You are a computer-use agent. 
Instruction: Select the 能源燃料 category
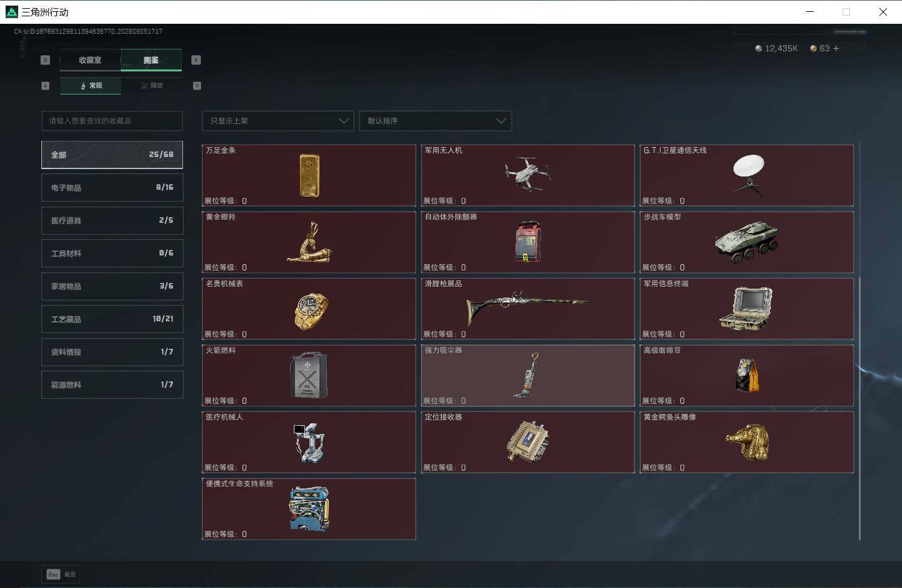pos(112,385)
